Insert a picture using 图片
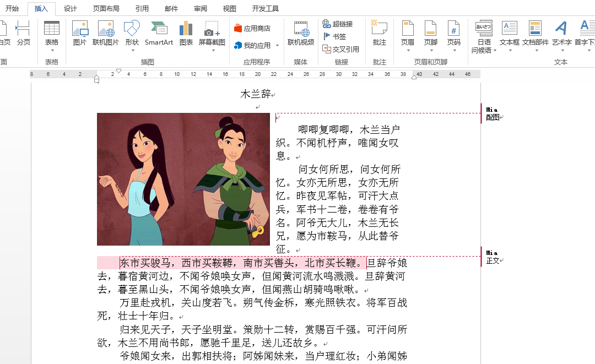595x364 pixels. 80,33
